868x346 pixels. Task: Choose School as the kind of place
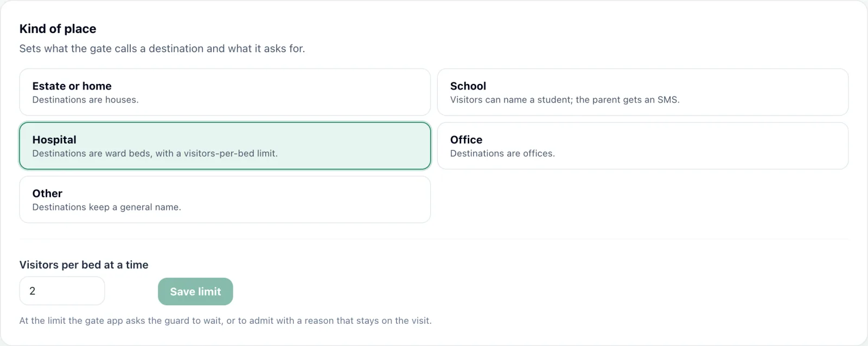click(x=643, y=92)
